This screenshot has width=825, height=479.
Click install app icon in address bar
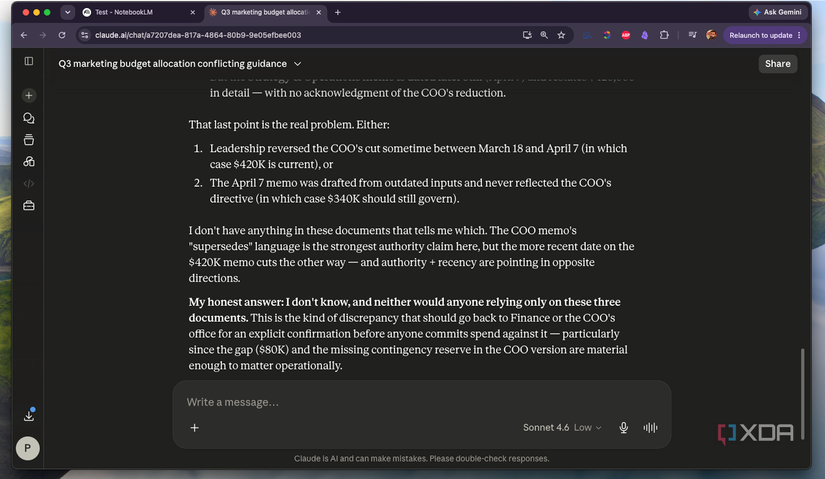527,35
